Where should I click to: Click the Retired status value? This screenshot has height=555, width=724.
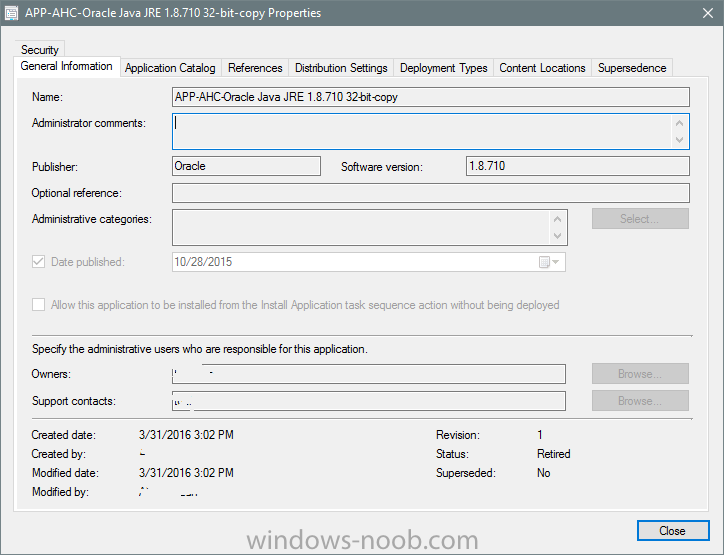pyautogui.click(x=554, y=454)
